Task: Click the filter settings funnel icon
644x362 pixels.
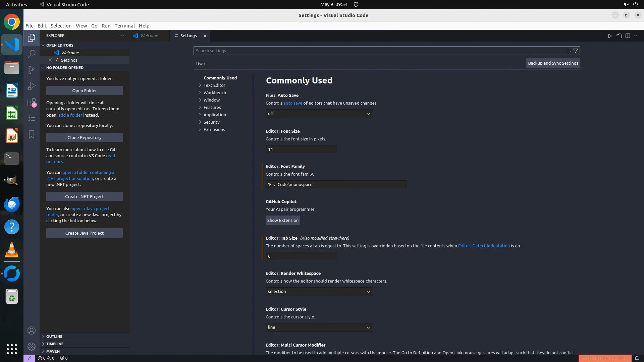Action: (x=576, y=51)
